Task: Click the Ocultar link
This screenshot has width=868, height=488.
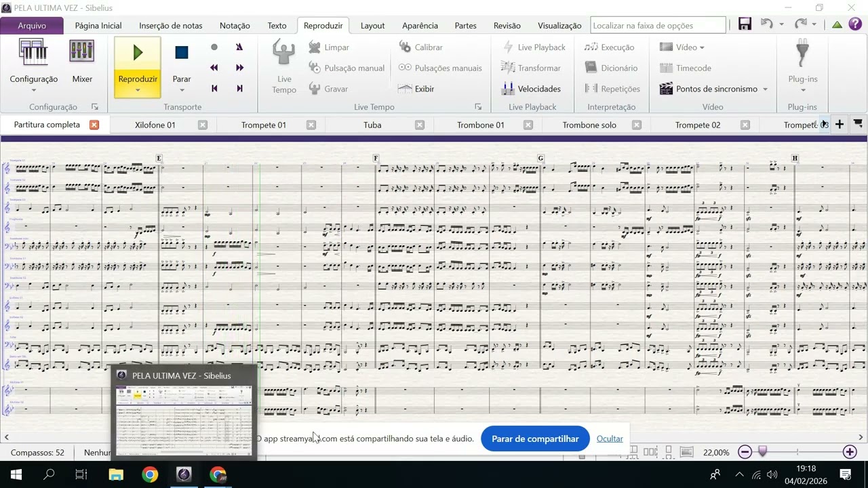Action: 610,439
